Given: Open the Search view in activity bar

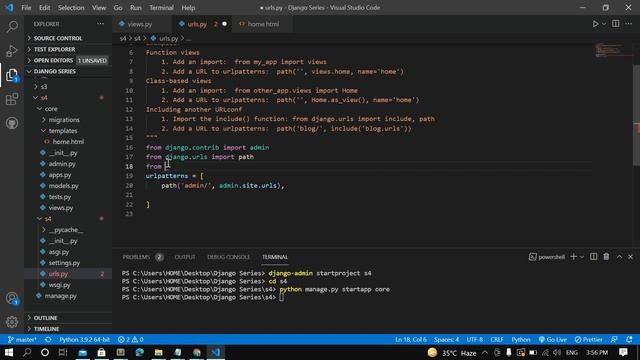Looking at the screenshot, I should point(12,27).
